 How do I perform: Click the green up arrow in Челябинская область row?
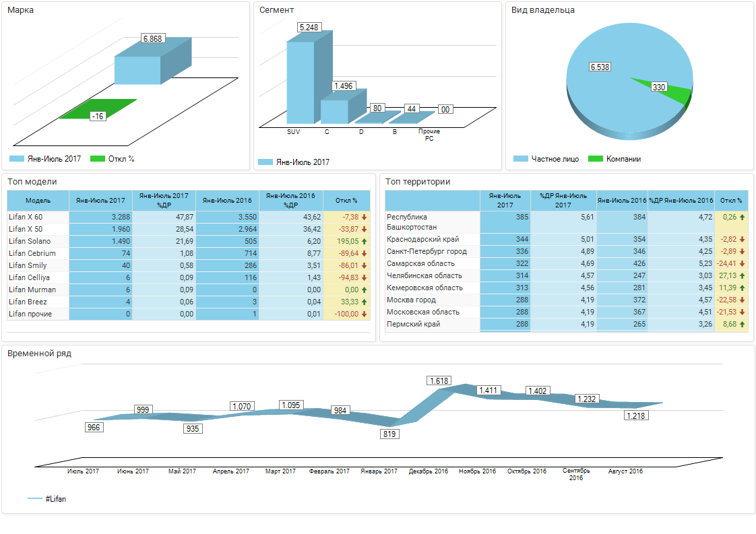pos(743,275)
